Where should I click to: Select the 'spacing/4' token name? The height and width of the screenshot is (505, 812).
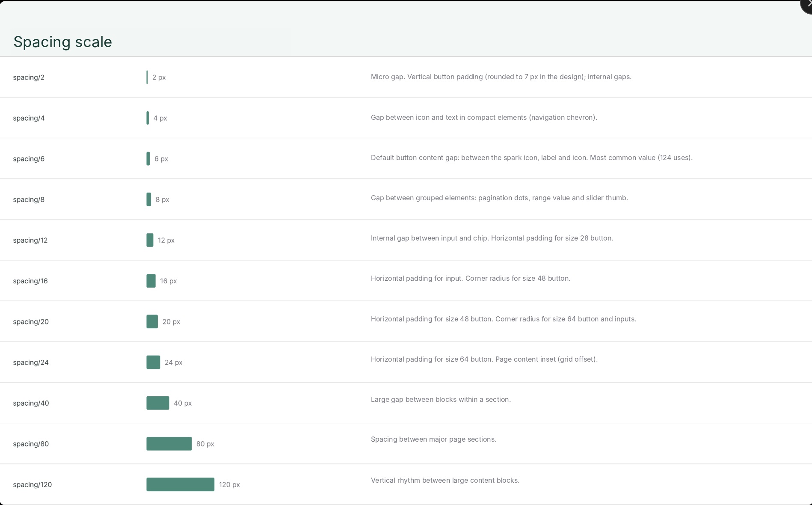29,118
